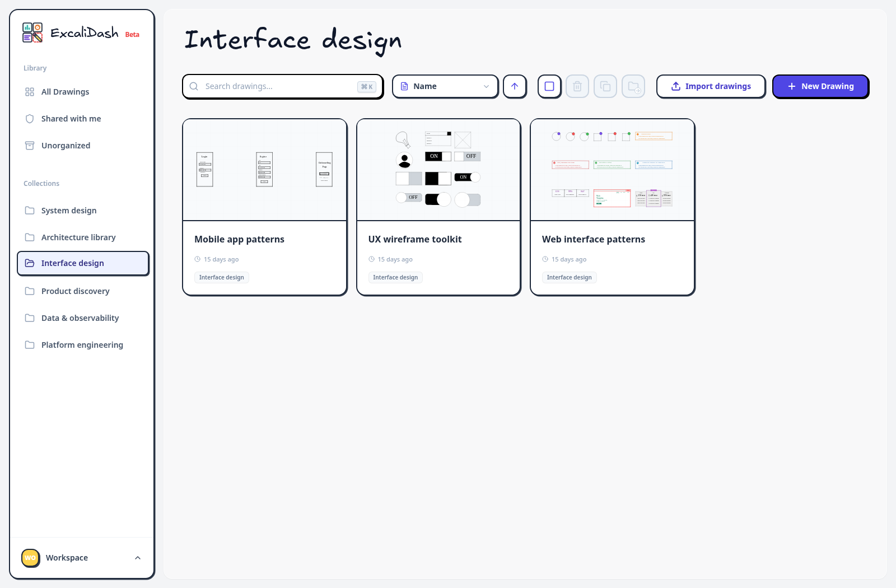Click the Mobile app patterns title
This screenshot has width=896, height=588.
tap(240, 239)
